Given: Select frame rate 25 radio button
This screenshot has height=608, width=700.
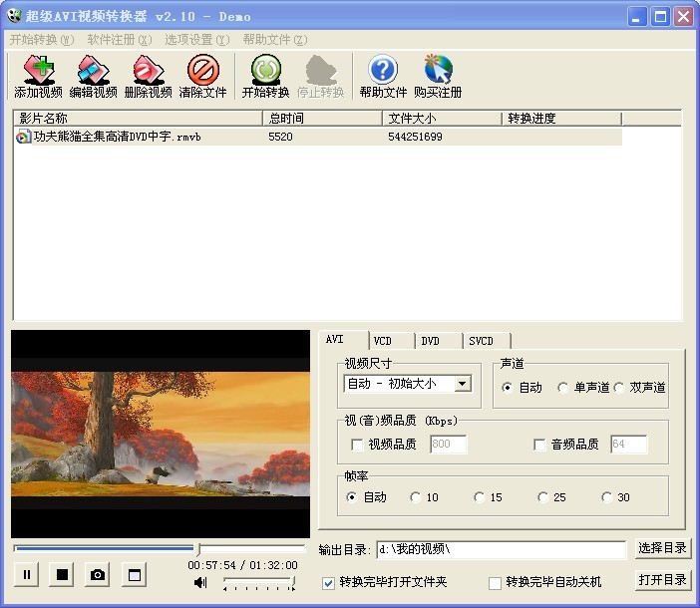Looking at the screenshot, I should (x=542, y=497).
